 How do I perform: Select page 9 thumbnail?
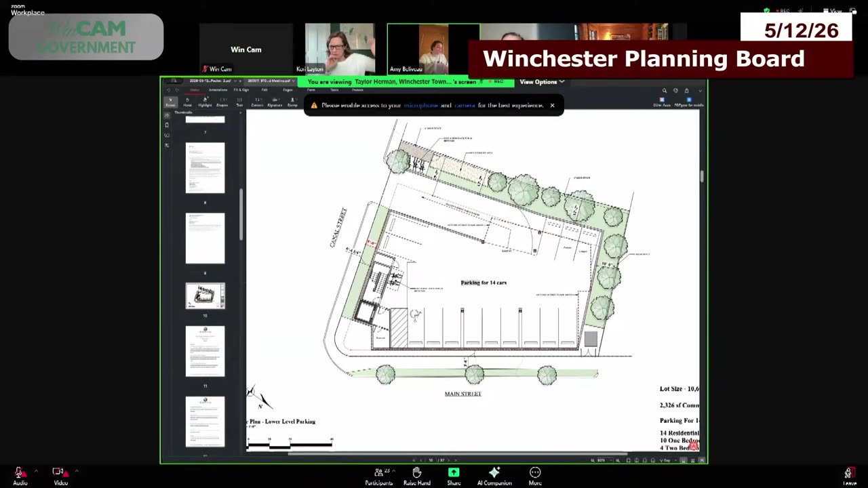pyautogui.click(x=205, y=238)
